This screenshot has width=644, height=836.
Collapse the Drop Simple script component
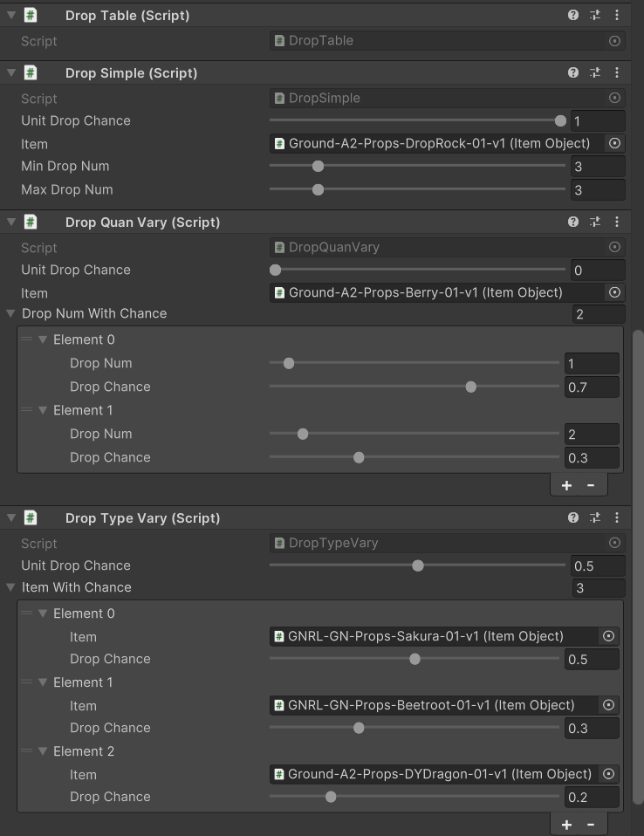[x=10, y=73]
